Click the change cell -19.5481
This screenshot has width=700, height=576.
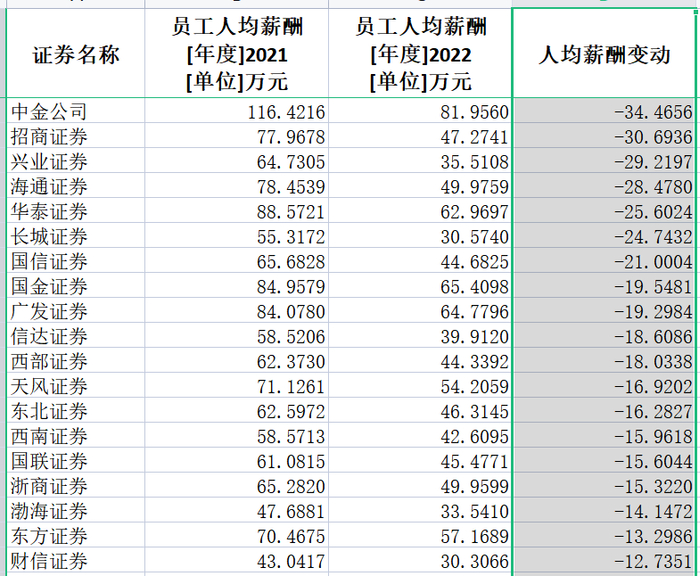point(604,285)
